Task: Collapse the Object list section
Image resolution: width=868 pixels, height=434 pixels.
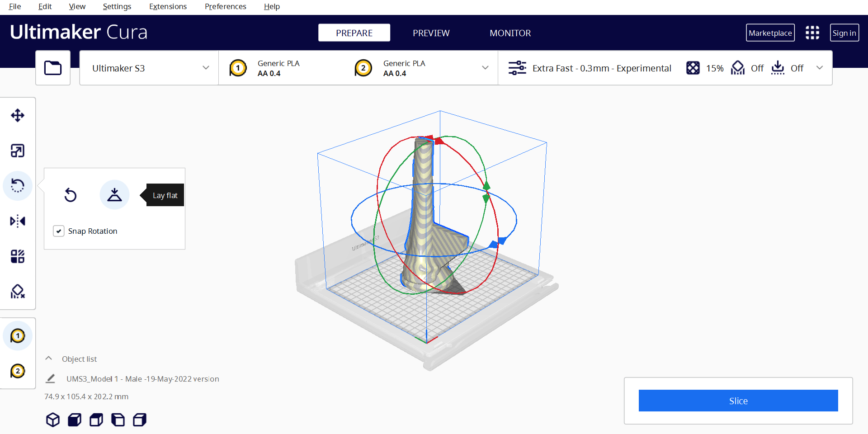Action: coord(49,359)
